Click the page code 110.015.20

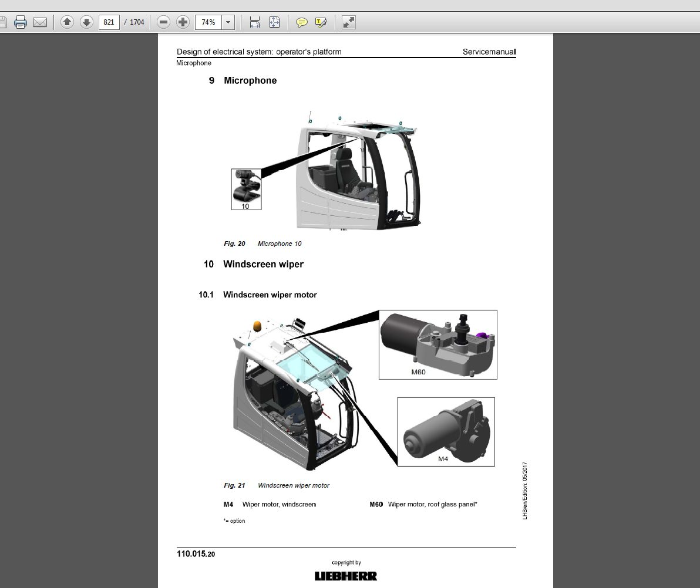(196, 553)
